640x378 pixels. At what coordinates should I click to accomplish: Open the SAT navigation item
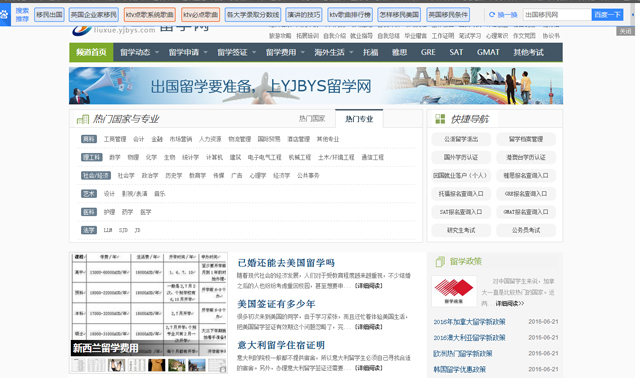(456, 52)
